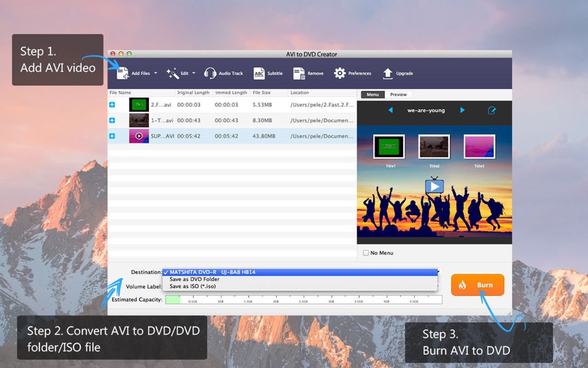
Task: Sort by File Name column header
Action: (141, 92)
